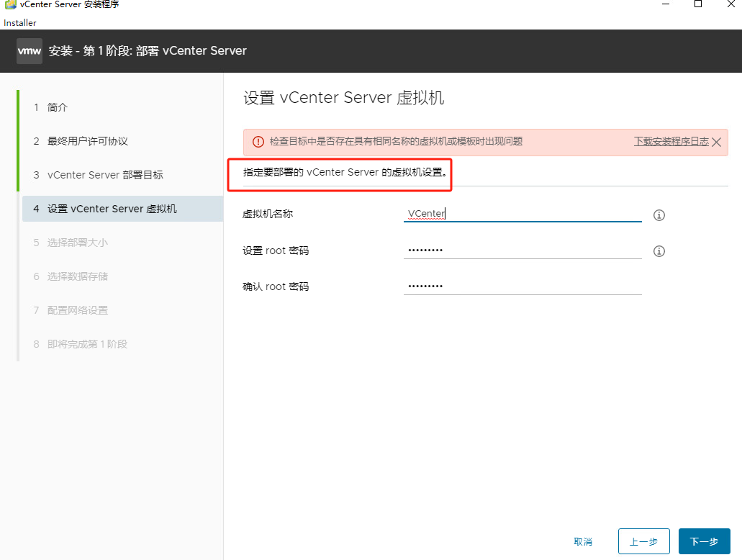742x560 pixels.
Task: Maximize the installer window
Action: tap(698, 4)
